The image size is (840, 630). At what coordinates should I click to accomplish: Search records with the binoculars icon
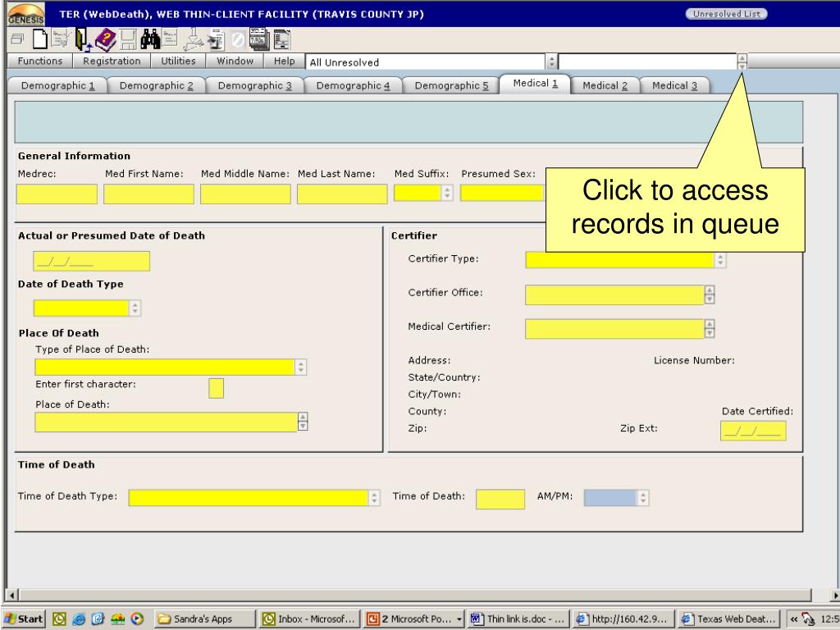151,39
